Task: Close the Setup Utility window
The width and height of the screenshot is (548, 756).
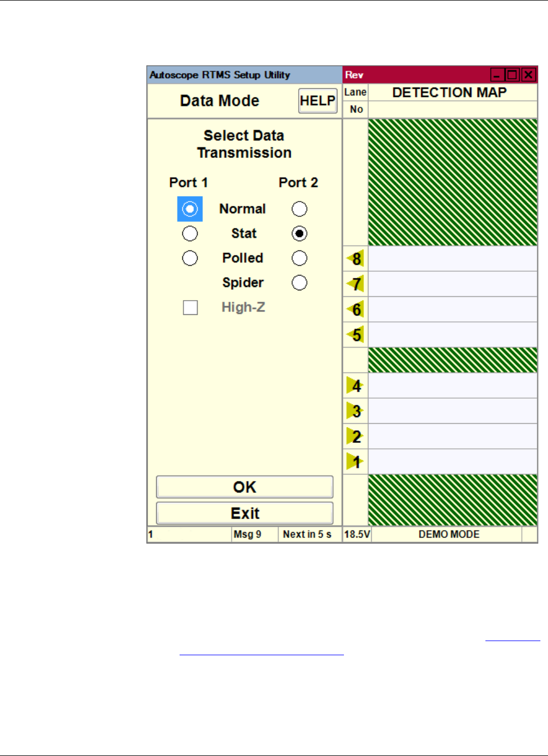Action: pyautogui.click(x=528, y=75)
